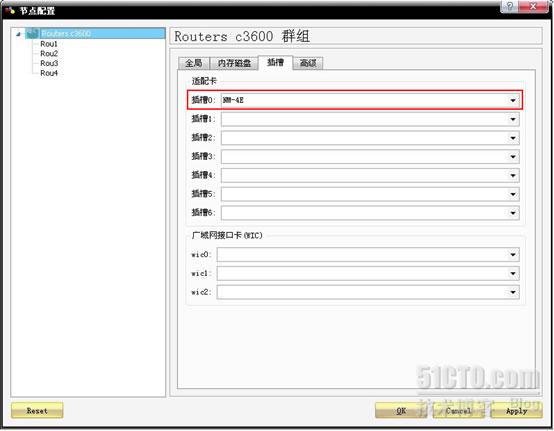
Task: Switch to the 全局 tab
Action: pos(194,63)
